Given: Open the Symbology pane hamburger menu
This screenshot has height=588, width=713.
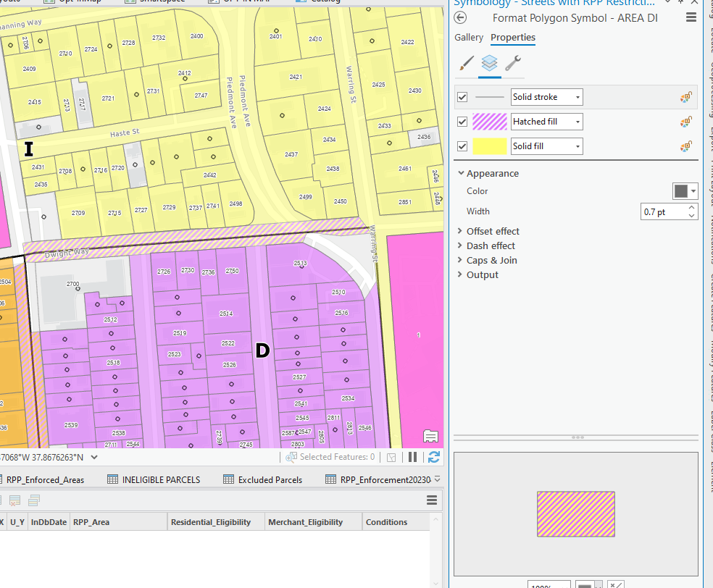Looking at the screenshot, I should pos(691,17).
